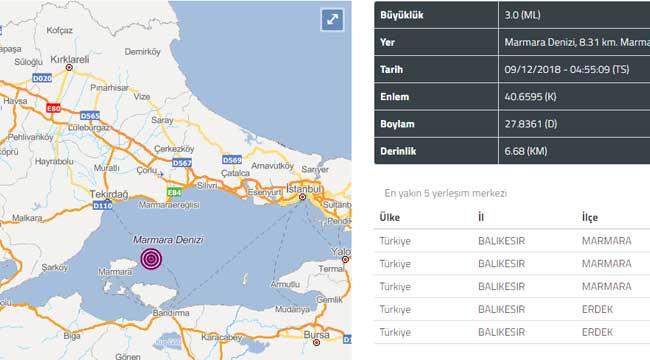Click the Marmara Denizi label on map
This screenshot has height=360, width=650.
click(x=168, y=240)
